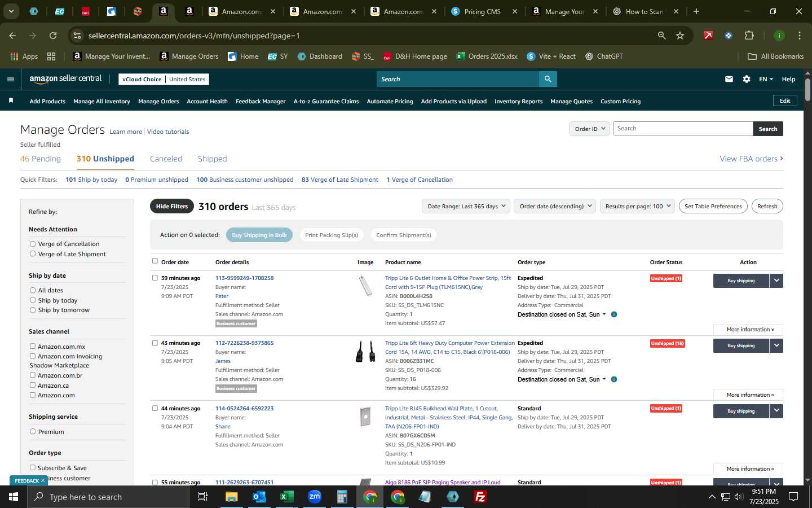Tick the checkbox for order 113-9599249-1708258
The image size is (812, 508).
155,278
